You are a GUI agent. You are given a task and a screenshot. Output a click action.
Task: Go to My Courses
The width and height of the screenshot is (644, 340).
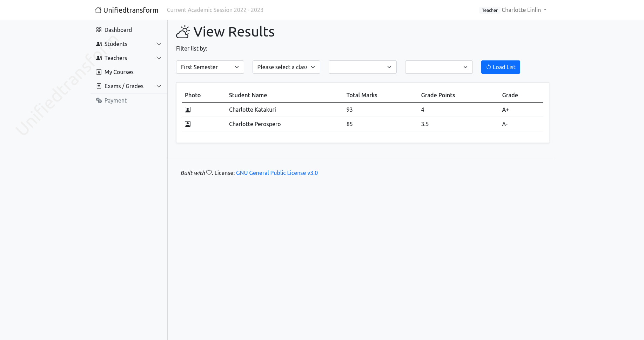129,72
